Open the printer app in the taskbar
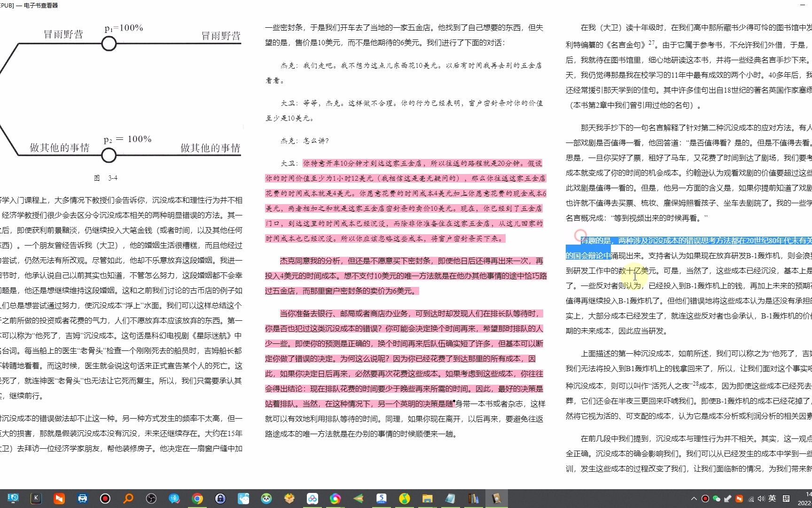 click(82, 499)
